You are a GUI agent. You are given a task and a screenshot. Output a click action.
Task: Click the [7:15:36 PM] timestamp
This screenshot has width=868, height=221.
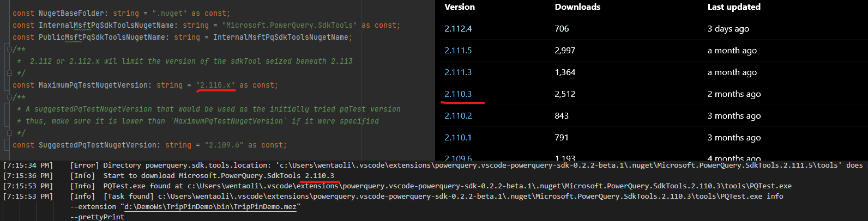pos(28,176)
